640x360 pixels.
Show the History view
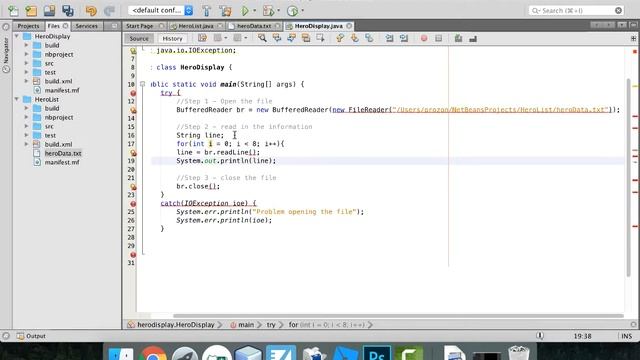coord(172,38)
